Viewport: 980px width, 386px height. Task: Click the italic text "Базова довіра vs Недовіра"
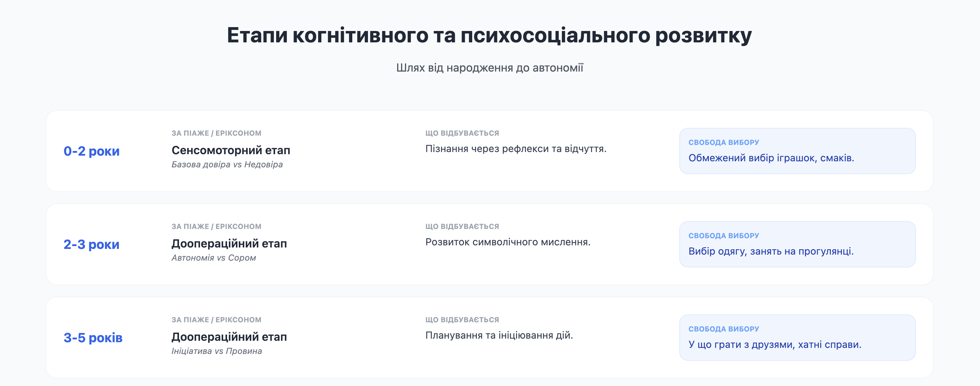(227, 165)
